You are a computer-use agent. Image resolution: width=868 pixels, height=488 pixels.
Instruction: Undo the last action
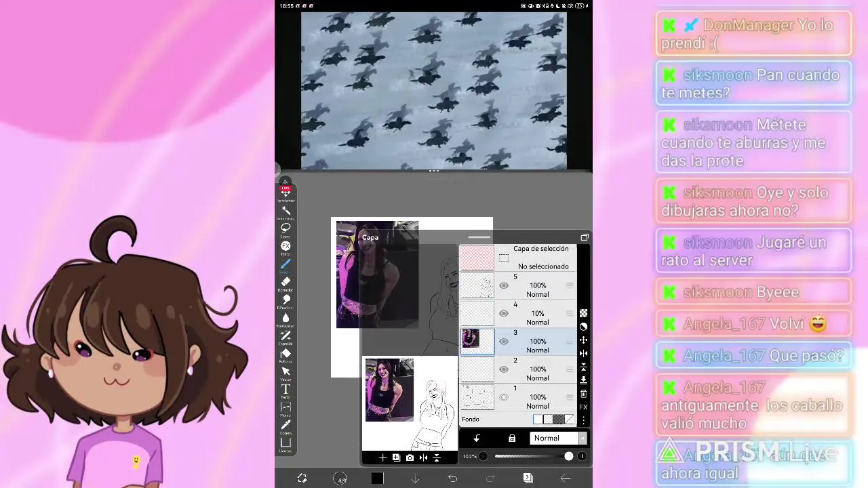(452, 479)
